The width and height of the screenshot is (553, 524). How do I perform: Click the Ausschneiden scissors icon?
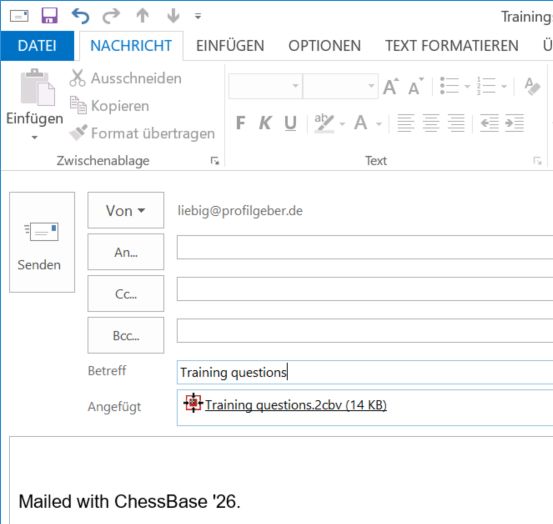pyautogui.click(x=77, y=78)
